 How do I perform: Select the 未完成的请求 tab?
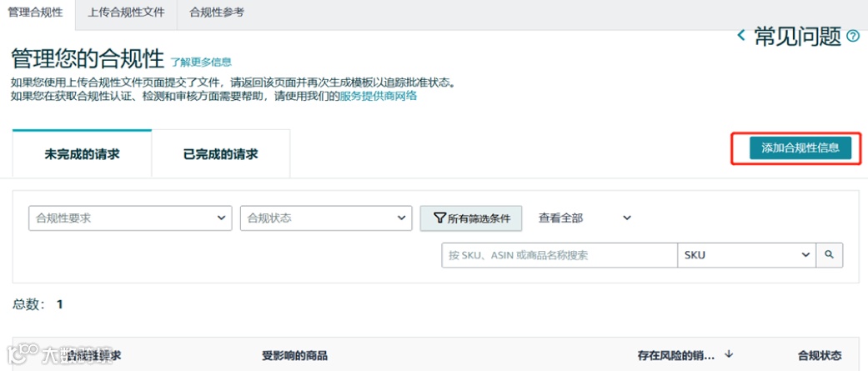coord(82,154)
